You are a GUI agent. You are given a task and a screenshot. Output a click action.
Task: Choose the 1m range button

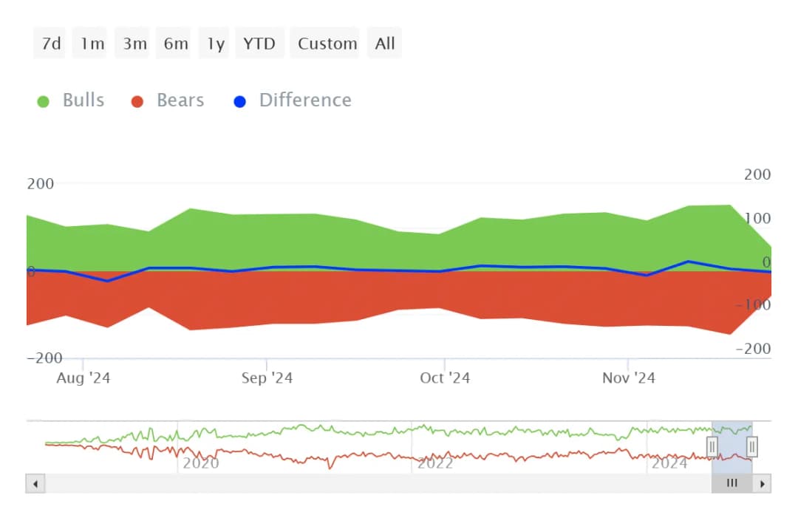pos(92,44)
